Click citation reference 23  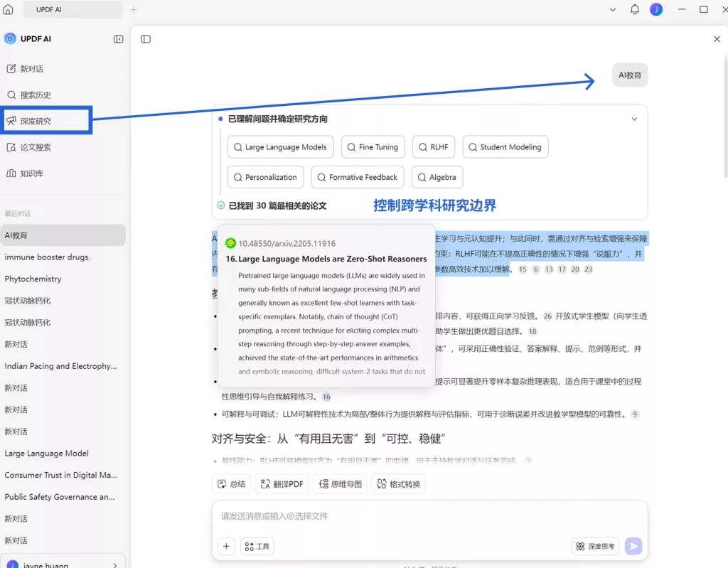[588, 269]
